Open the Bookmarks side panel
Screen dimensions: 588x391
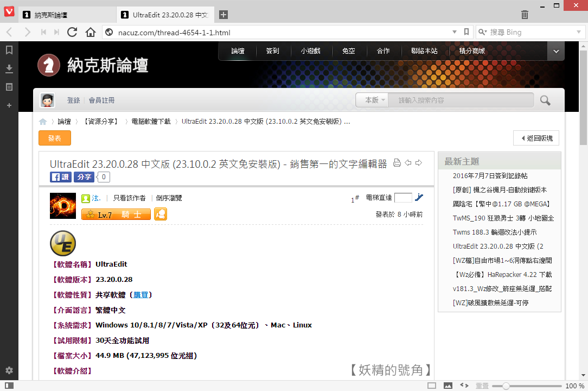pos(9,50)
